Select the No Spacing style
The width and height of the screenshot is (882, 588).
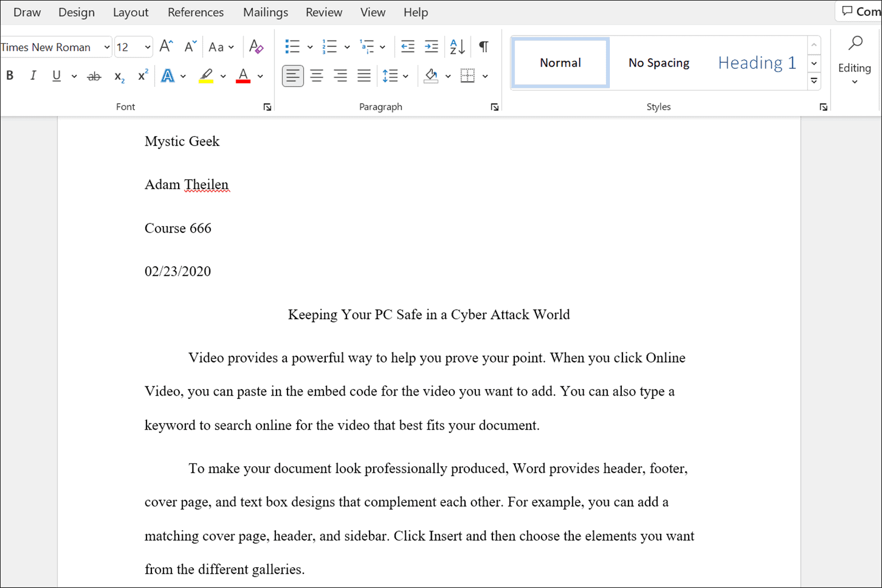point(658,62)
